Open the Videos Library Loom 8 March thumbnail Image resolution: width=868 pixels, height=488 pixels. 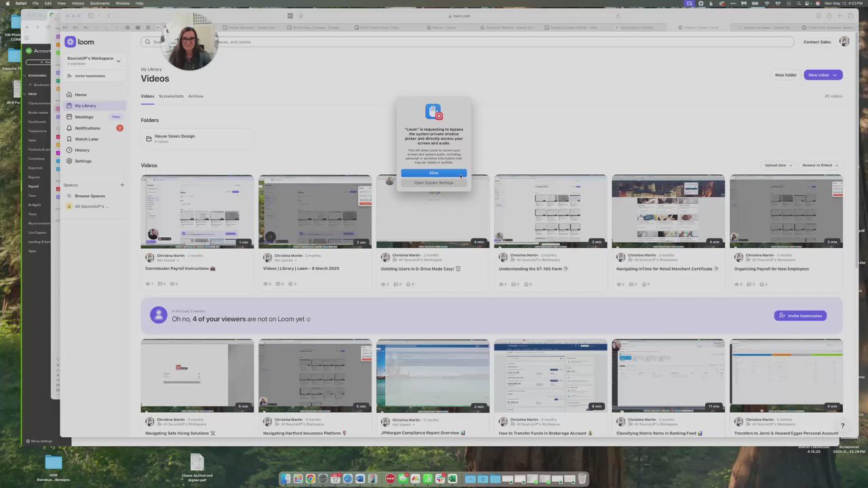tap(315, 211)
